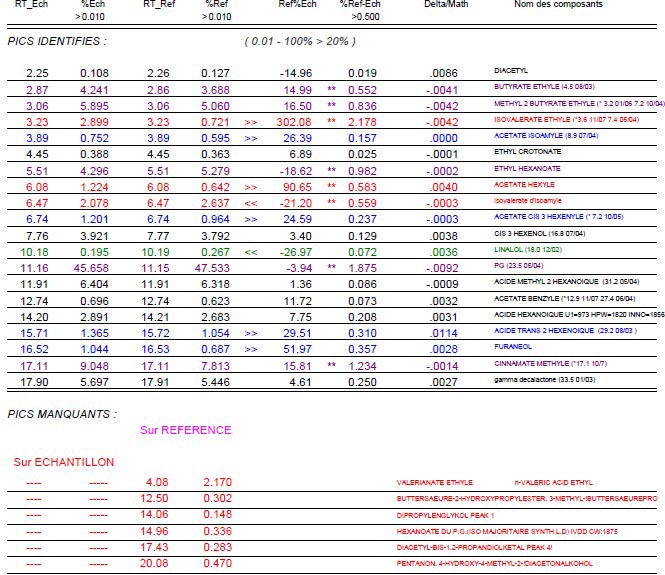Select PENTANON, 4-HYDROXY-4-METHYL-2 peak name

tap(494, 564)
